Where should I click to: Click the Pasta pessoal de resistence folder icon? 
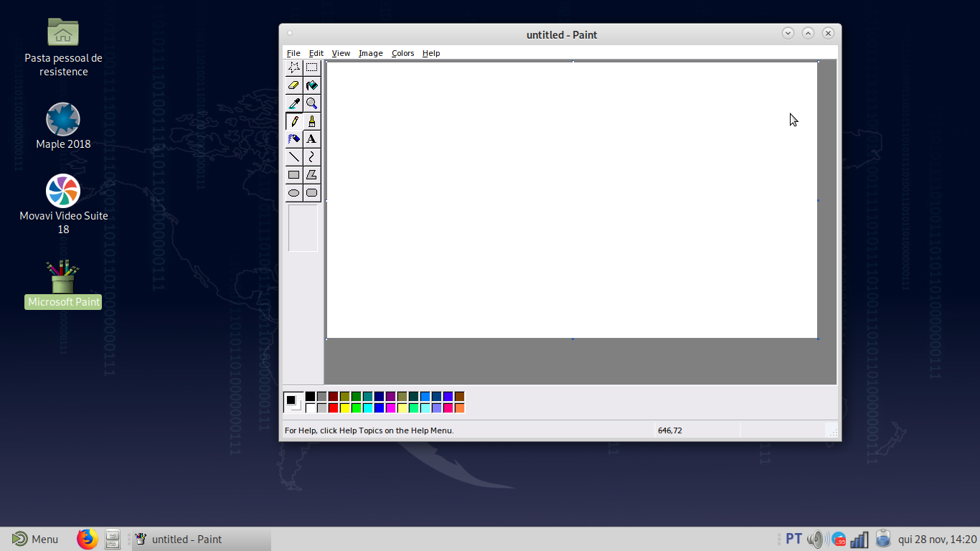point(63,32)
